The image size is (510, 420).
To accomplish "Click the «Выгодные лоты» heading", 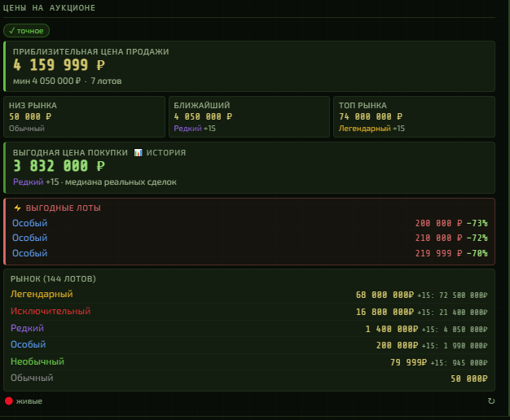I will click(63, 208).
